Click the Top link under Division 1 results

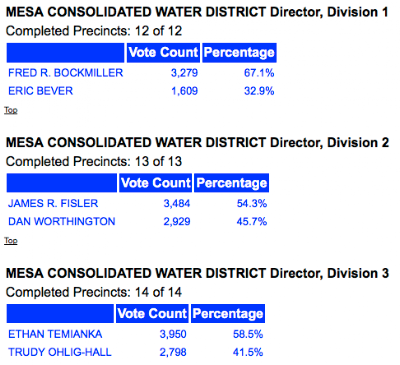[x=11, y=110]
